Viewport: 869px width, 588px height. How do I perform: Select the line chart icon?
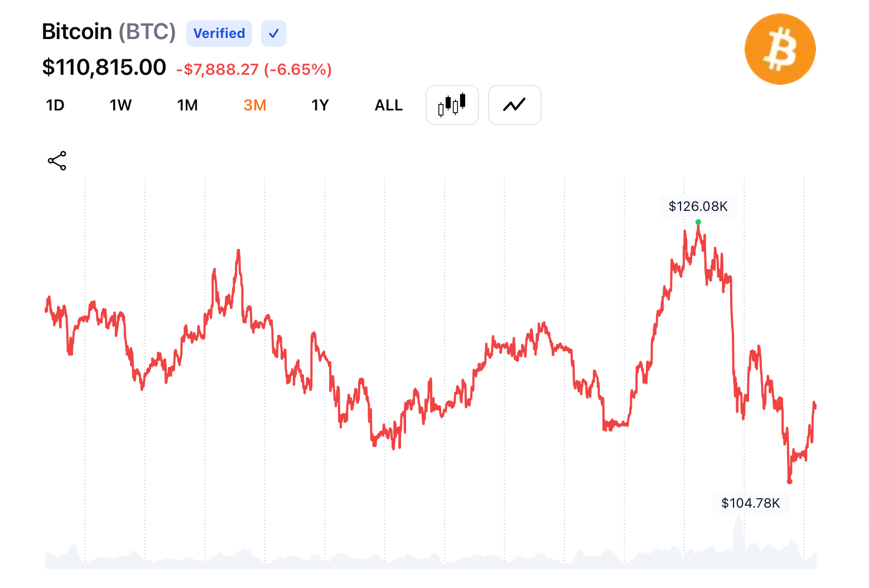[x=514, y=104]
